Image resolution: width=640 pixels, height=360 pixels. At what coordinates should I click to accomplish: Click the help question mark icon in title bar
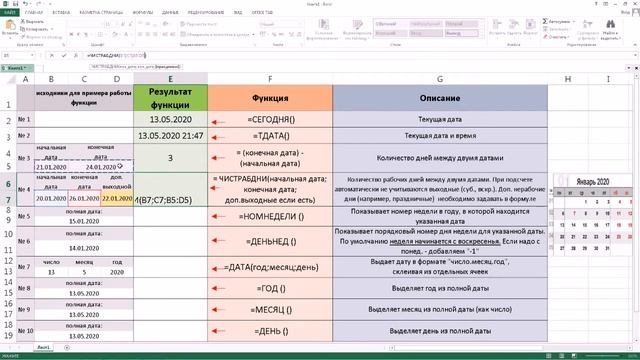click(x=596, y=4)
